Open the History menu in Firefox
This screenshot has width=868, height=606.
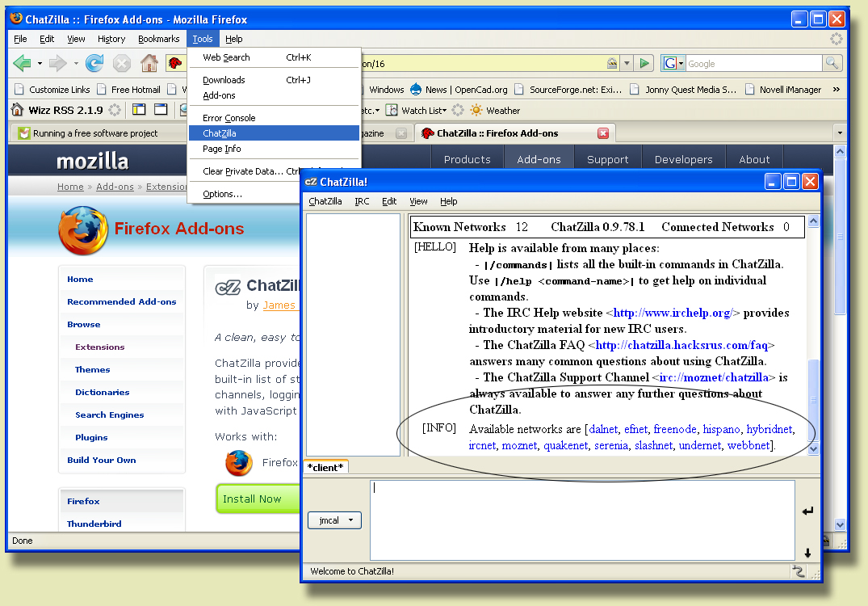click(111, 39)
